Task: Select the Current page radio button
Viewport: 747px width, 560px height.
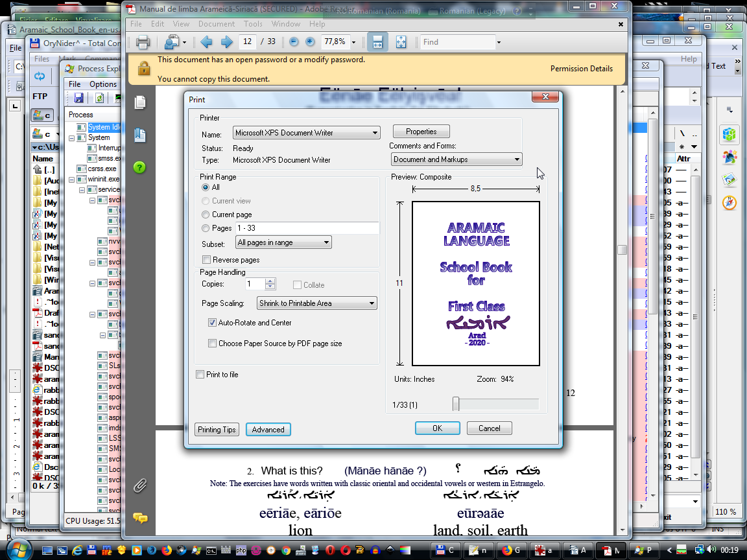Action: (x=206, y=215)
